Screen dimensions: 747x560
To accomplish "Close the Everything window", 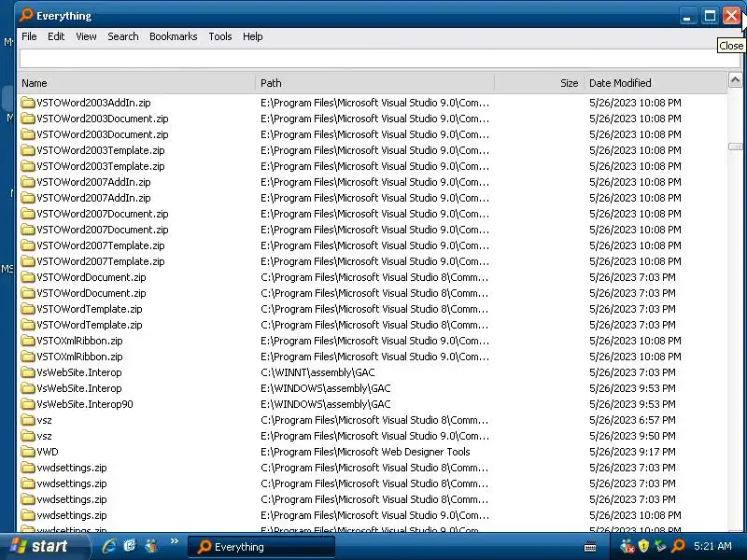I will click(x=731, y=16).
